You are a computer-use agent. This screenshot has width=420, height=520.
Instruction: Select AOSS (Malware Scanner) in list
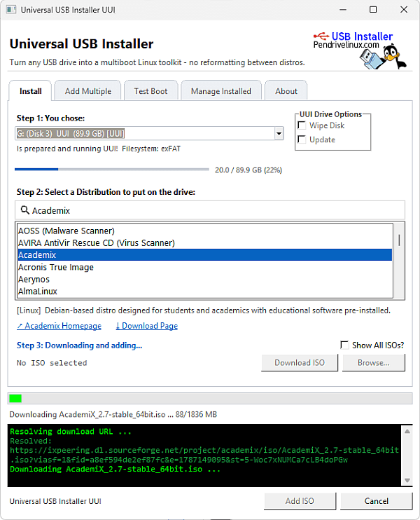(205, 231)
